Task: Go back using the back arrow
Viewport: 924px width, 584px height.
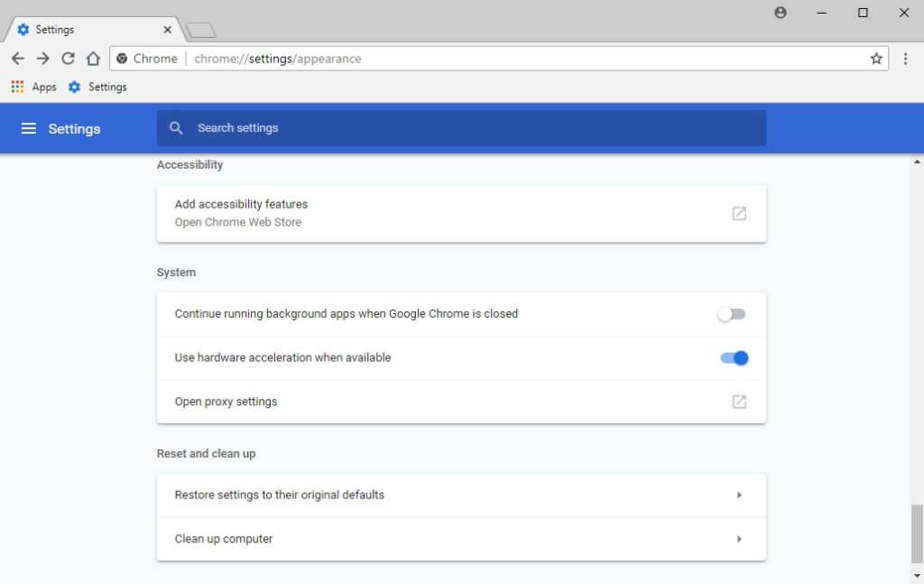Action: (x=17, y=58)
